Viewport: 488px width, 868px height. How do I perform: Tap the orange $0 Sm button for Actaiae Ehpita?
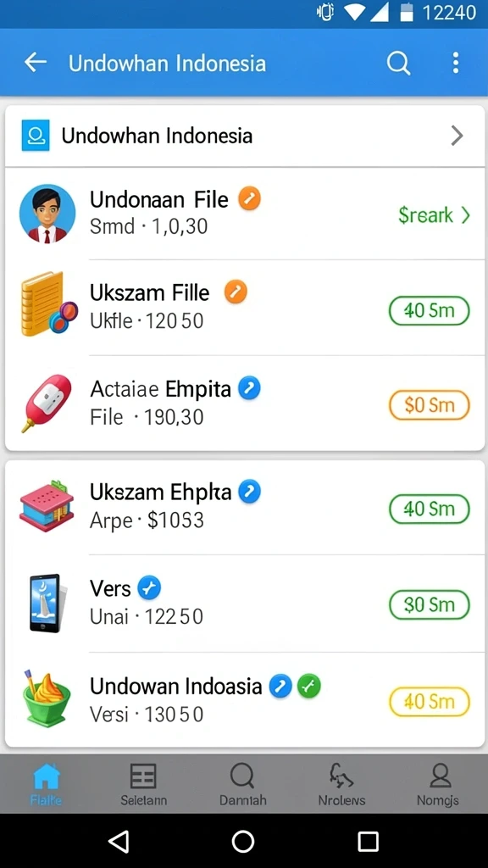[x=430, y=405]
